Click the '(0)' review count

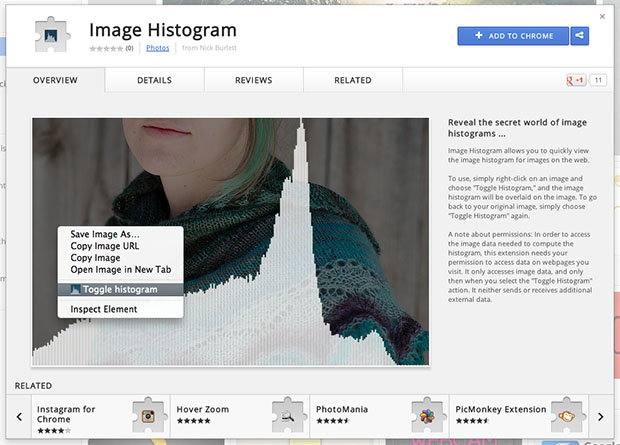129,48
